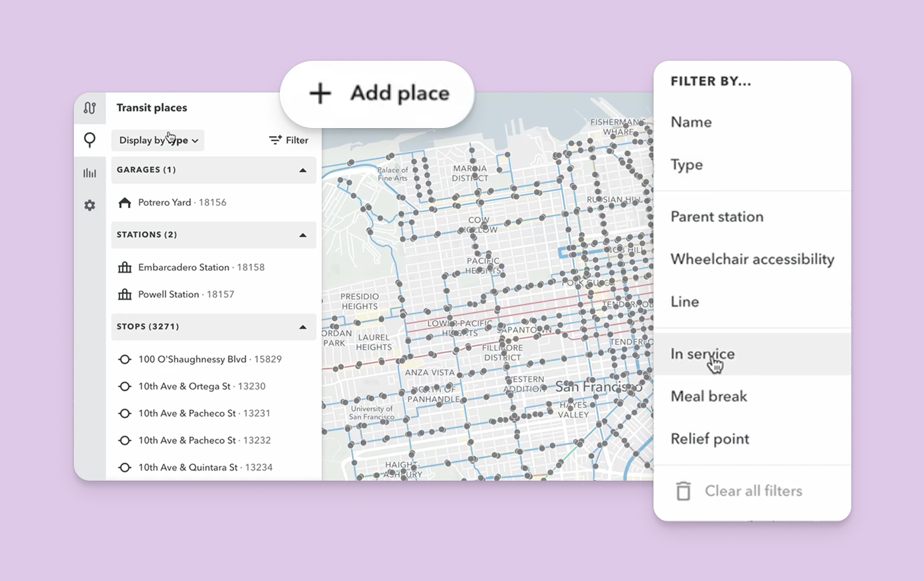Filter places by Line

point(684,302)
